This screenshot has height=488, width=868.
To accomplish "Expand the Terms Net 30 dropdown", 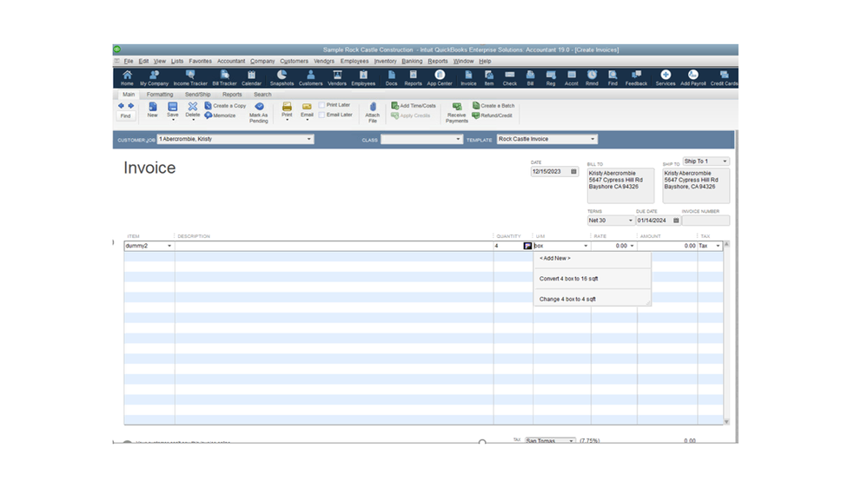I will (630, 221).
